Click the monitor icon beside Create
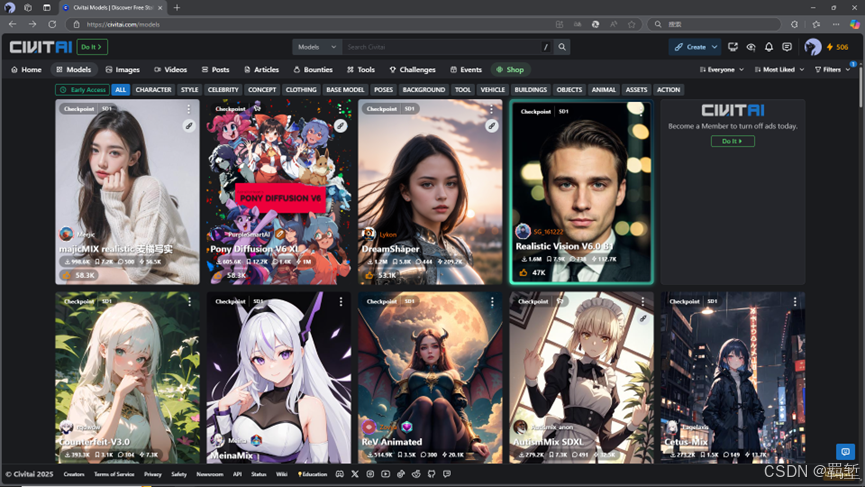Image resolution: width=865 pixels, height=487 pixels. [733, 47]
